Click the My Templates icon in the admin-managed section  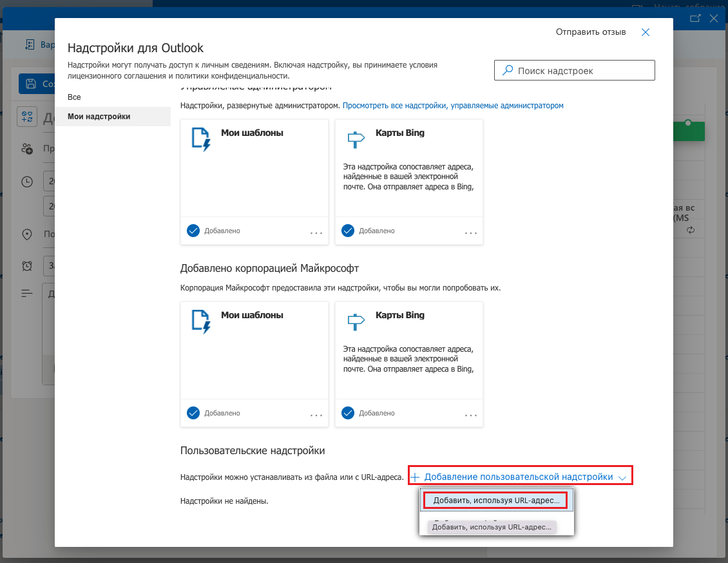(x=201, y=140)
